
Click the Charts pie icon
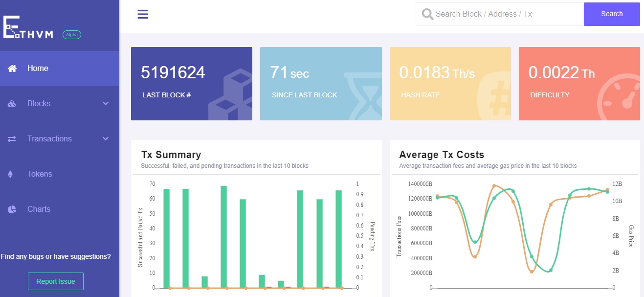point(12,209)
